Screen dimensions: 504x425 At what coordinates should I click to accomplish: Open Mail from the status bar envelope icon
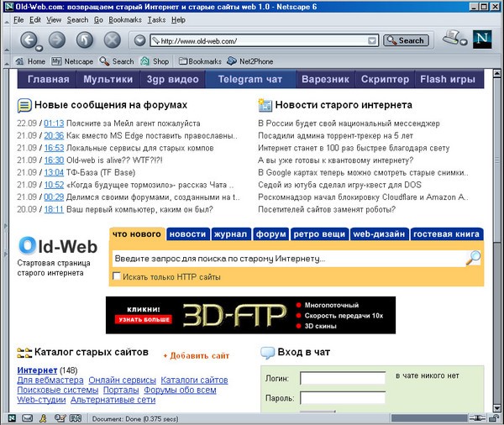(x=28, y=418)
